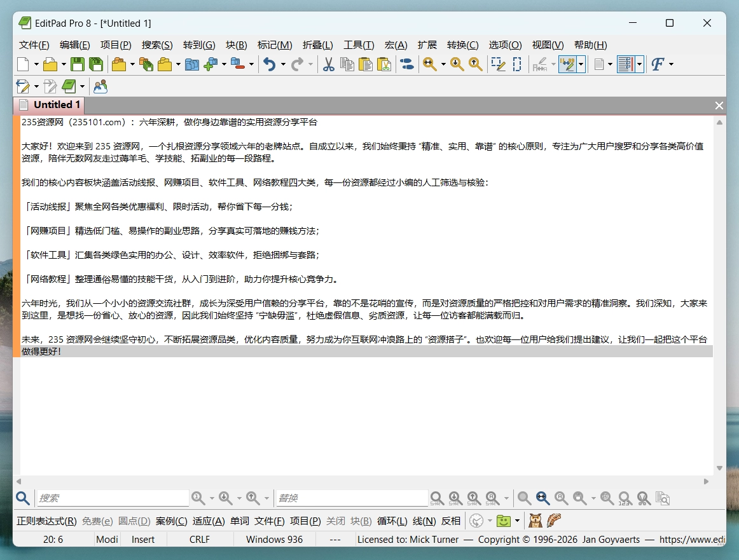Select the Untitled 1 tab
This screenshot has width=739, height=560.
click(x=50, y=104)
